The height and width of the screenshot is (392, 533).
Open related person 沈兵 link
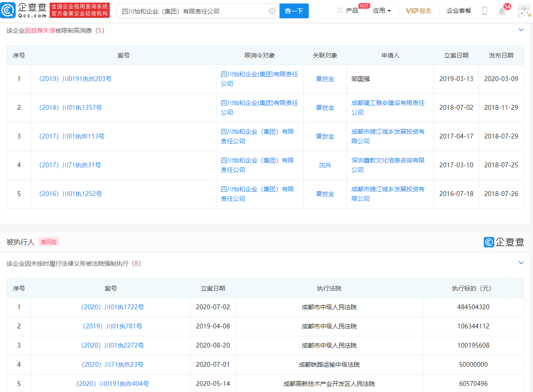(x=325, y=165)
